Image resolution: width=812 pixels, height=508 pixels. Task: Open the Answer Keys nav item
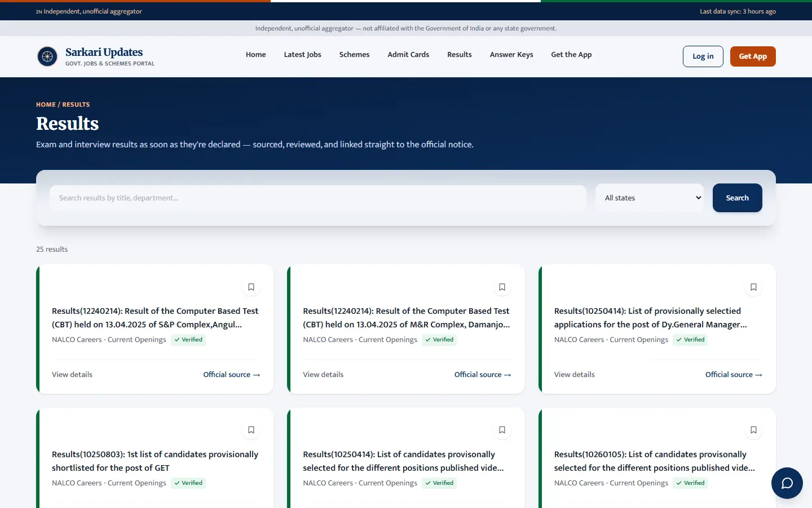click(x=511, y=55)
